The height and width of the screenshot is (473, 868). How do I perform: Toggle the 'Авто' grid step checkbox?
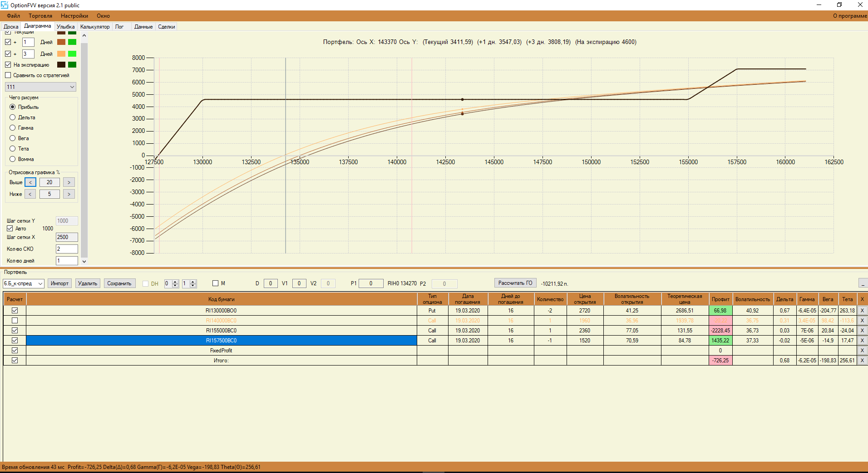click(x=10, y=229)
